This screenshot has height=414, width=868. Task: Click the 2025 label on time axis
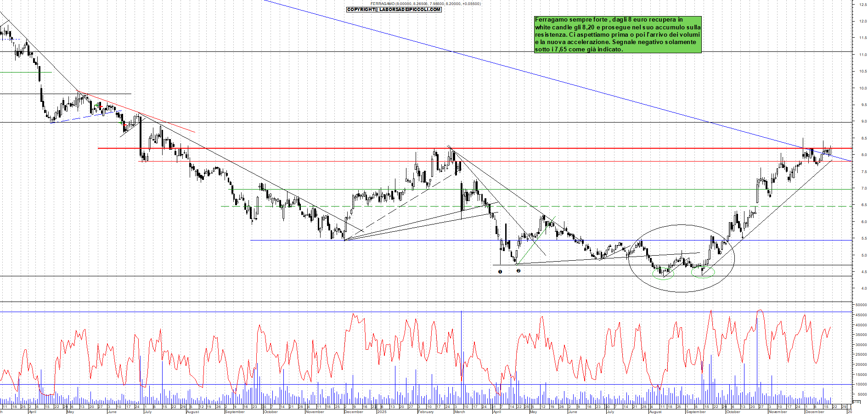pyautogui.click(x=382, y=412)
